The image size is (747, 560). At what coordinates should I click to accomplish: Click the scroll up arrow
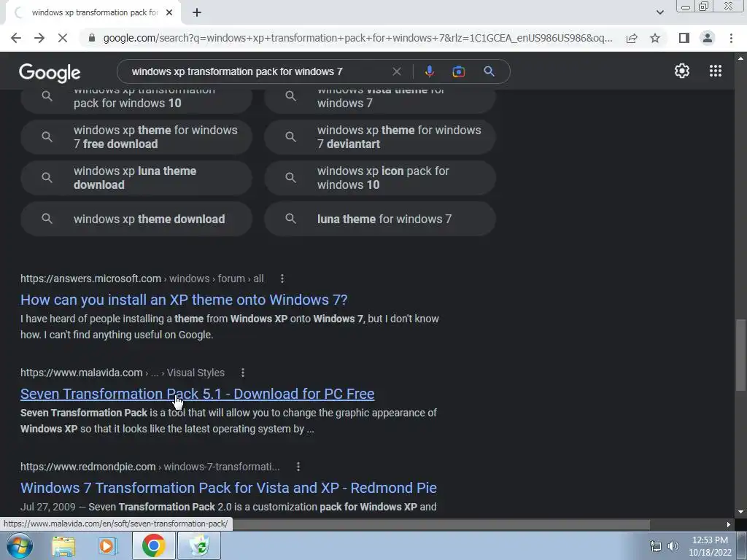[x=740, y=58]
